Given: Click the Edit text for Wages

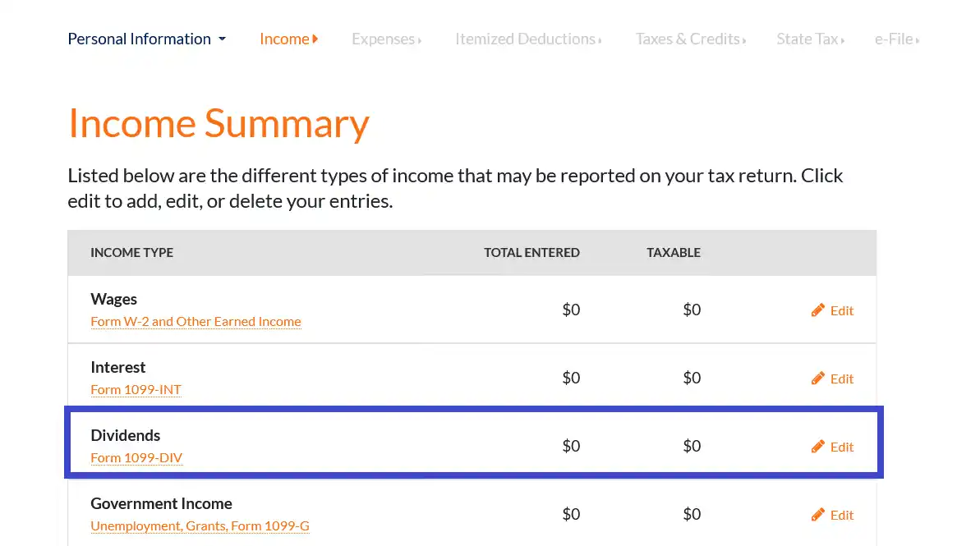Looking at the screenshot, I should click(842, 310).
